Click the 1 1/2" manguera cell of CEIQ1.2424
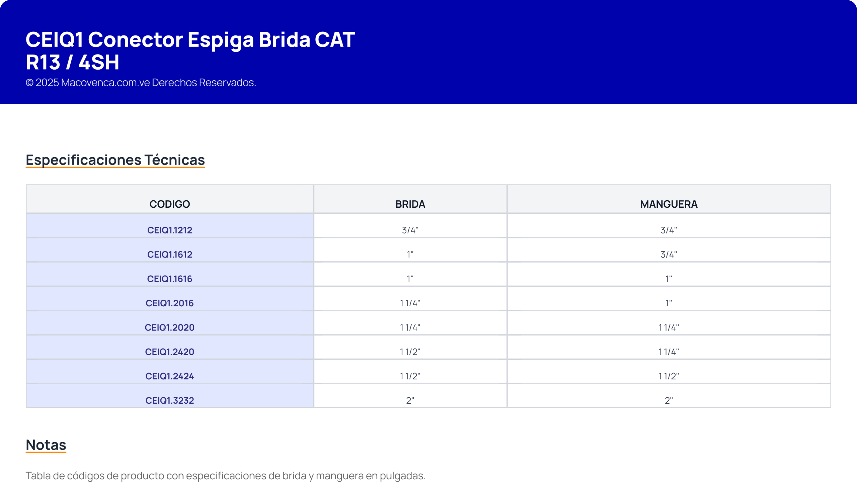The height and width of the screenshot is (504, 857). pyautogui.click(x=669, y=376)
